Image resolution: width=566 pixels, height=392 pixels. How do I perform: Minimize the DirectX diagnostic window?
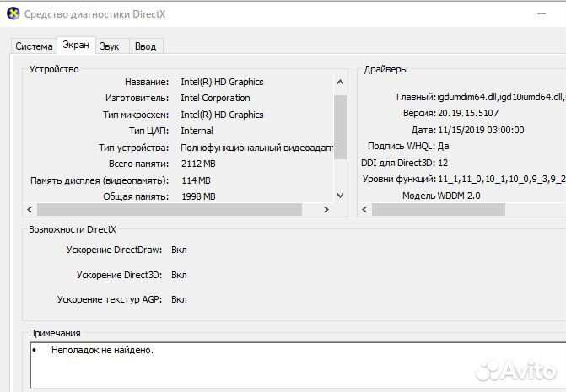coord(542,14)
